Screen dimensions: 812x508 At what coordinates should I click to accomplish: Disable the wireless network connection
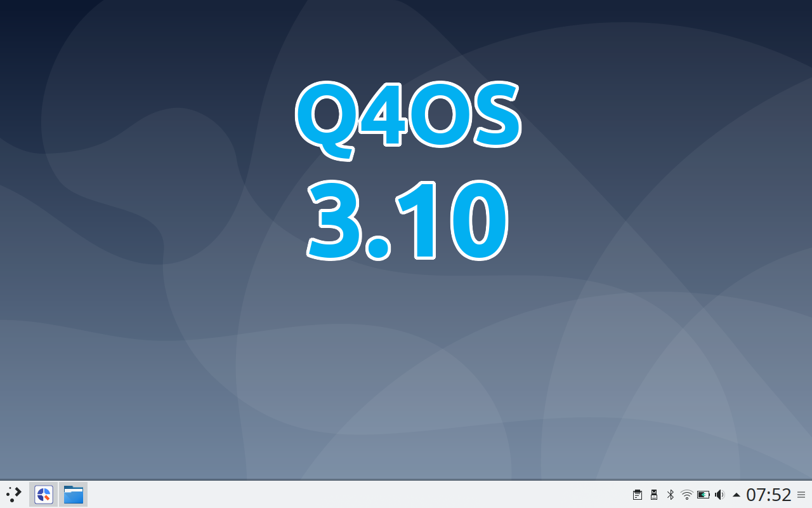pyautogui.click(x=686, y=494)
